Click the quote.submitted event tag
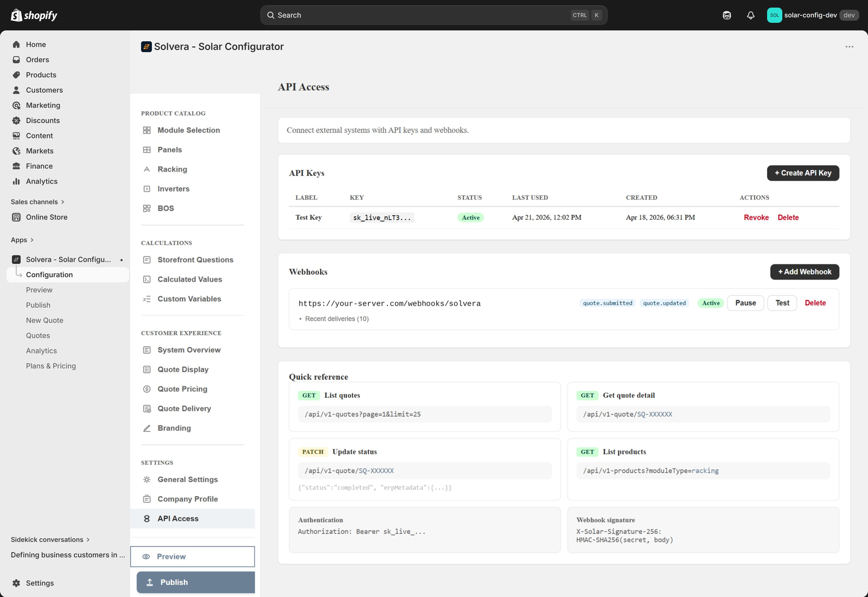The image size is (868, 597). pos(608,303)
